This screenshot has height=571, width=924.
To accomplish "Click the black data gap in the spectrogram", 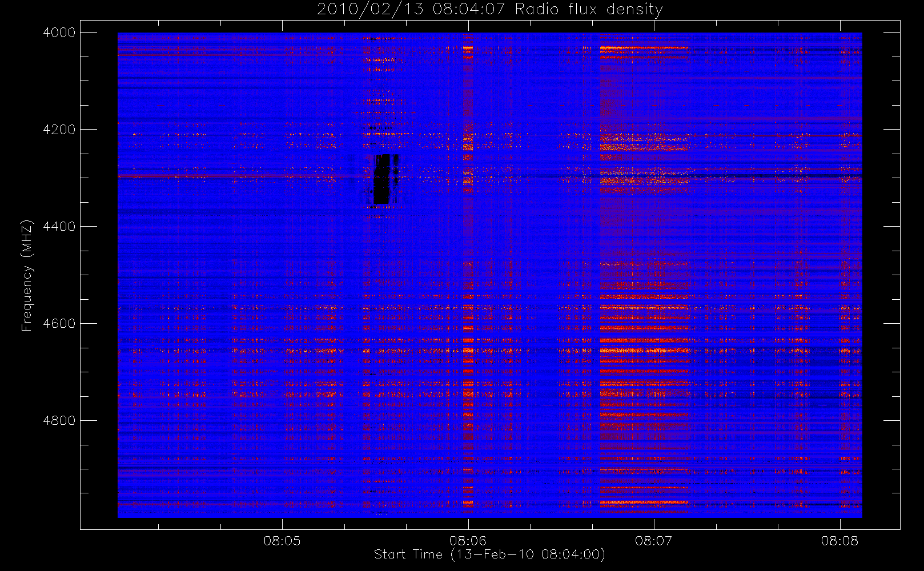I will pyautogui.click(x=381, y=179).
